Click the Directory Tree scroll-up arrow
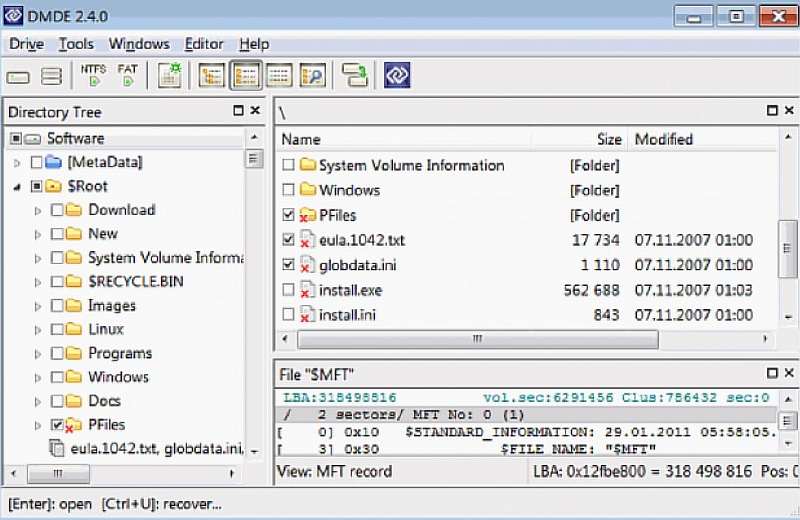Screen dimensions: 800x520 coord(254,137)
